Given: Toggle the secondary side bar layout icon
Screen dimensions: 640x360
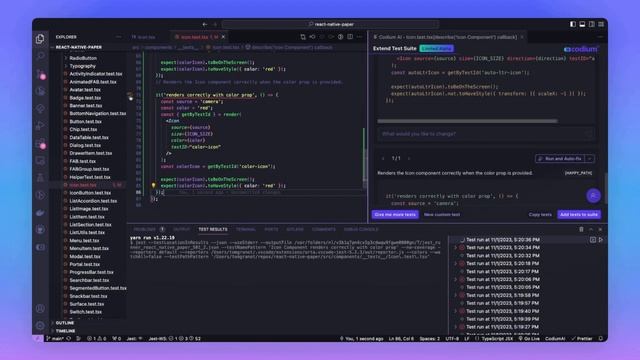Looking at the screenshot, I should (x=592, y=24).
